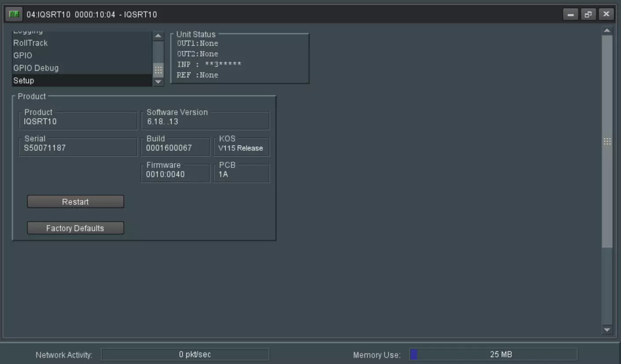Click menu list scroll down arrow
Viewport: 621px width, 364px height.
[158, 82]
